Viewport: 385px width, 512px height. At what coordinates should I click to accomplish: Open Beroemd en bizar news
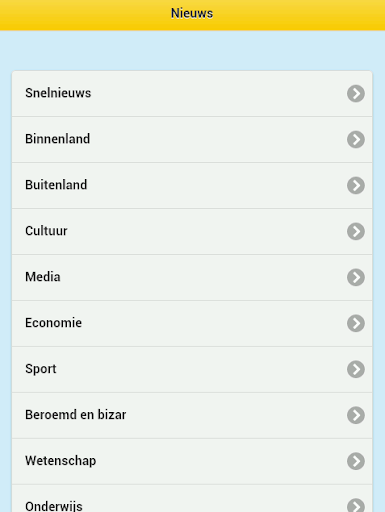(x=192, y=416)
